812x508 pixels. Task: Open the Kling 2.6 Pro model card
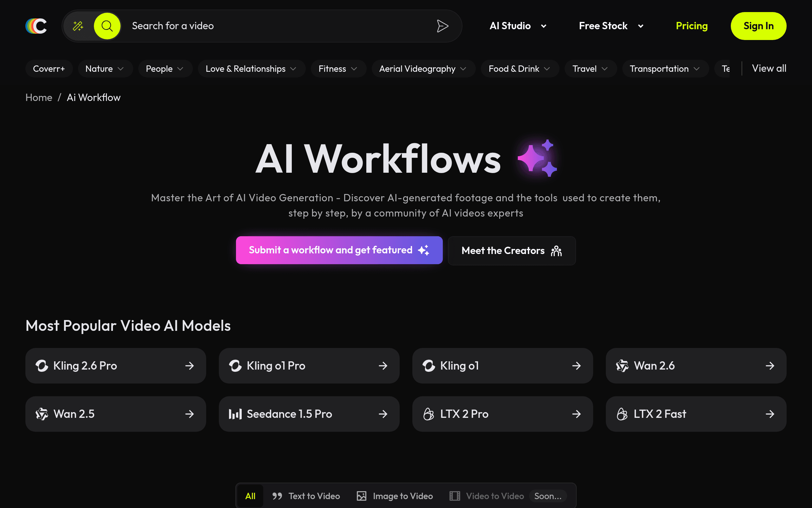point(116,365)
